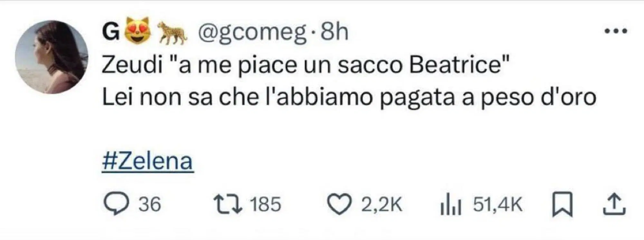This screenshot has height=240, width=644.
Task: Open the author's profile picture
Action: point(52,57)
